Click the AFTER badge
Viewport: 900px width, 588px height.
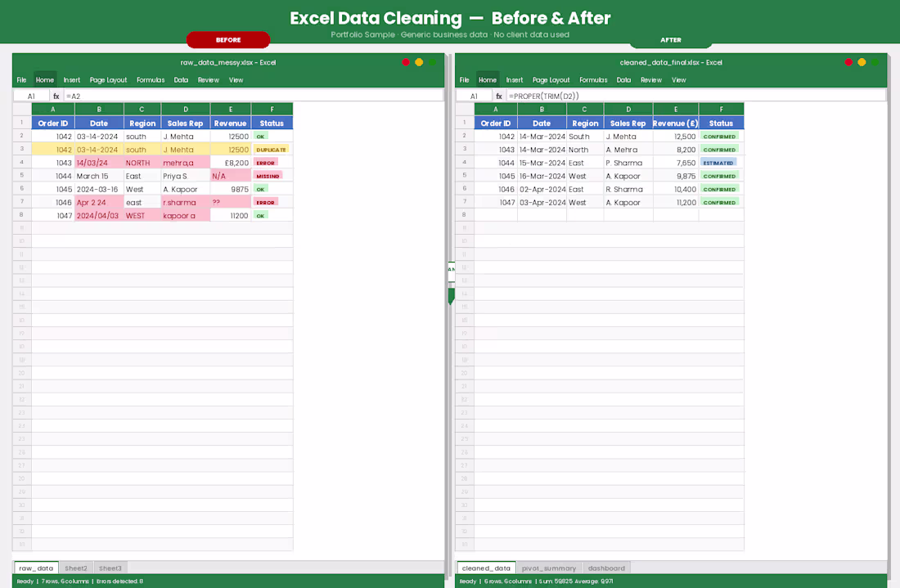[x=671, y=39]
